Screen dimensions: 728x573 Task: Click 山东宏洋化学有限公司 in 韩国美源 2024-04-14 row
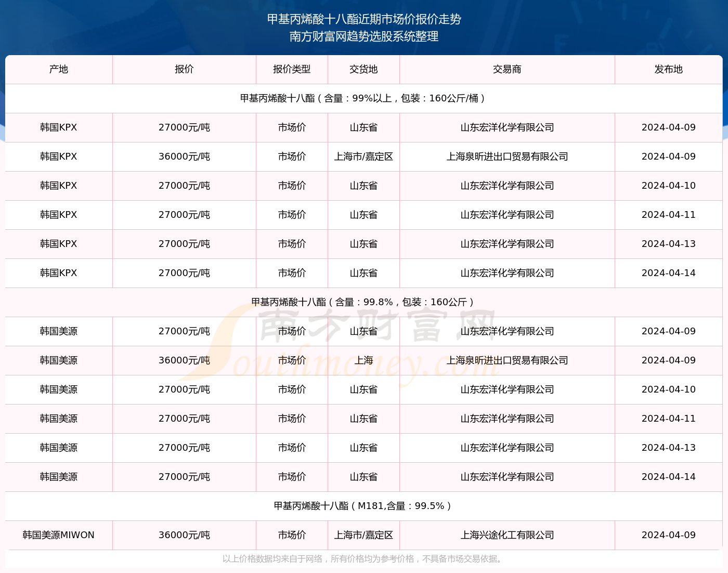pos(507,477)
